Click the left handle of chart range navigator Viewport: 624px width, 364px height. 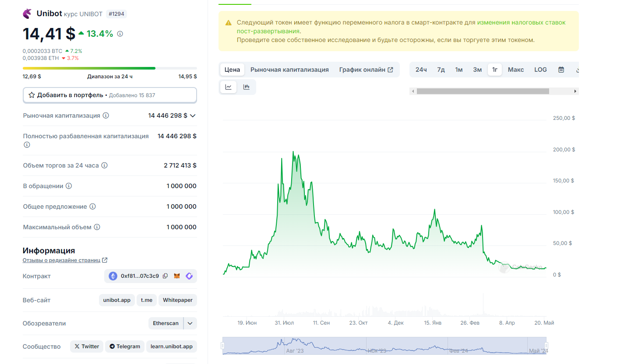(222, 346)
